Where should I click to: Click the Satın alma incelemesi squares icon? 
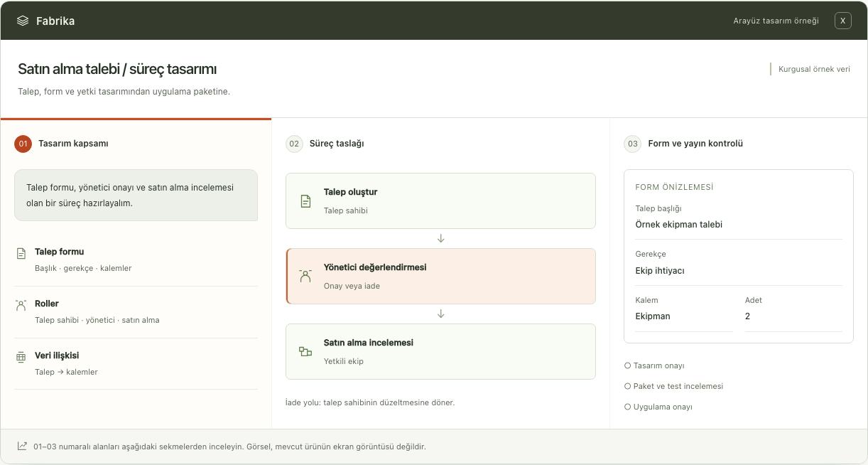(305, 351)
